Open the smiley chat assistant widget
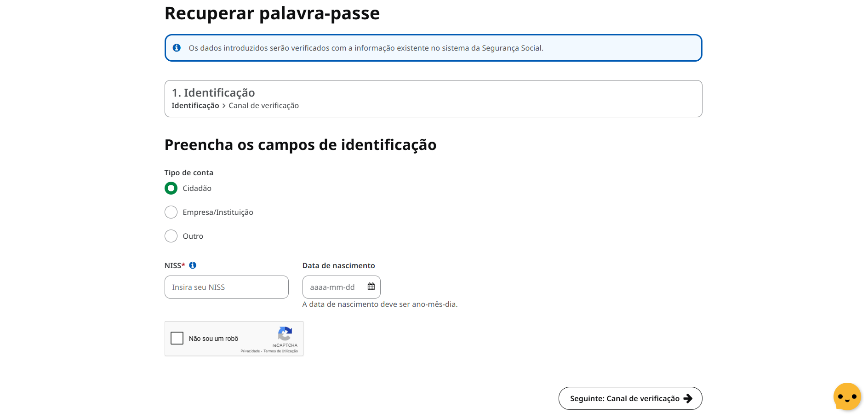 (847, 397)
